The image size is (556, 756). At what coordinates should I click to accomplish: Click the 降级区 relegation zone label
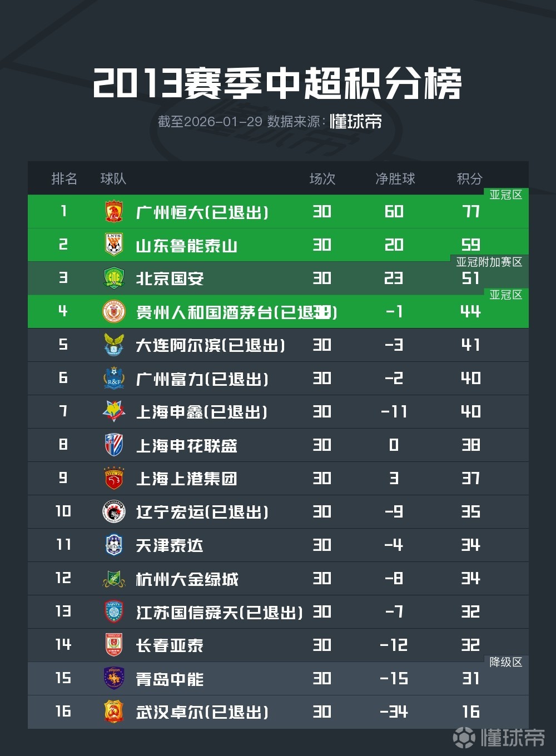[x=505, y=662]
